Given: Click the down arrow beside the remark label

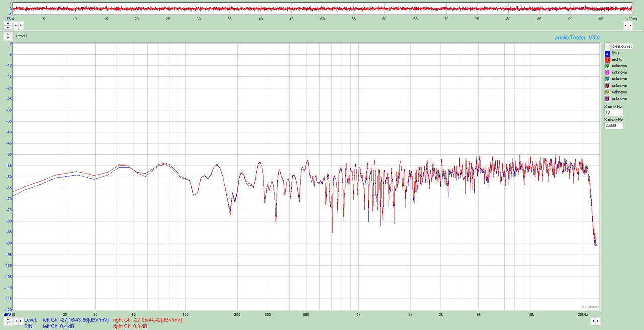Looking at the screenshot, I should tap(8, 38).
